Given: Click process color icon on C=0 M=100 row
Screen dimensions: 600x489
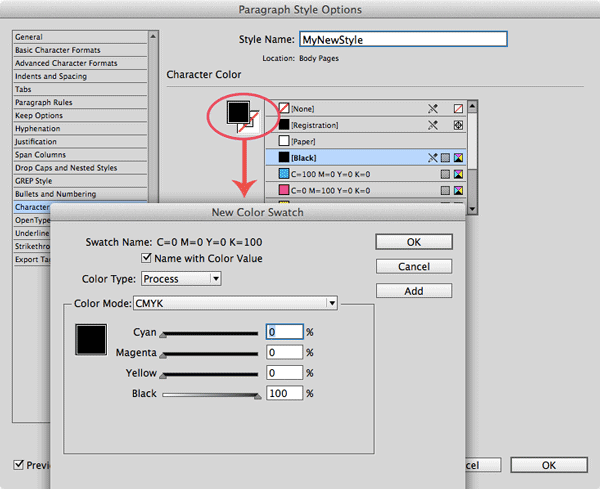Looking at the screenshot, I should pyautogui.click(x=445, y=191).
